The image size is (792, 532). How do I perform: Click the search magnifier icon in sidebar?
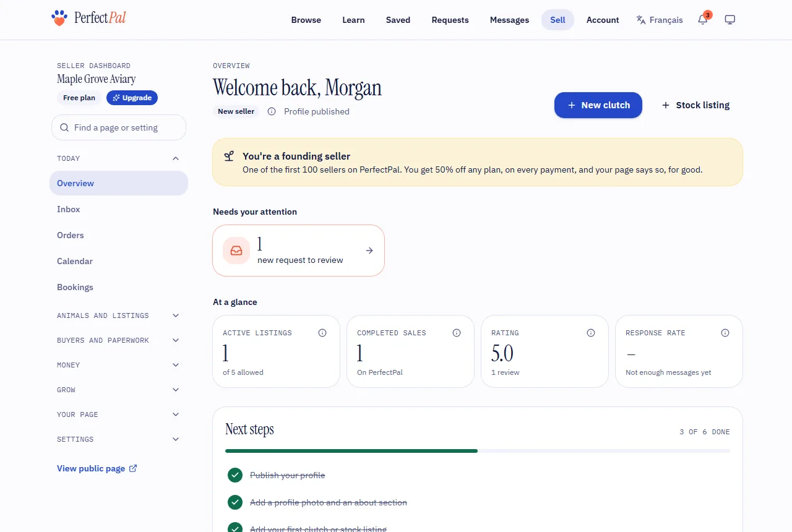point(64,127)
